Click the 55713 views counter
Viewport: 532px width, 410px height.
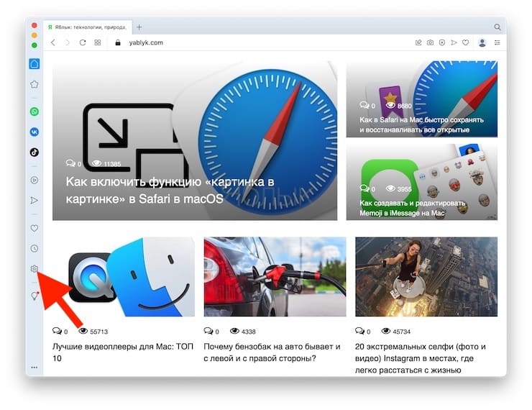click(x=93, y=332)
